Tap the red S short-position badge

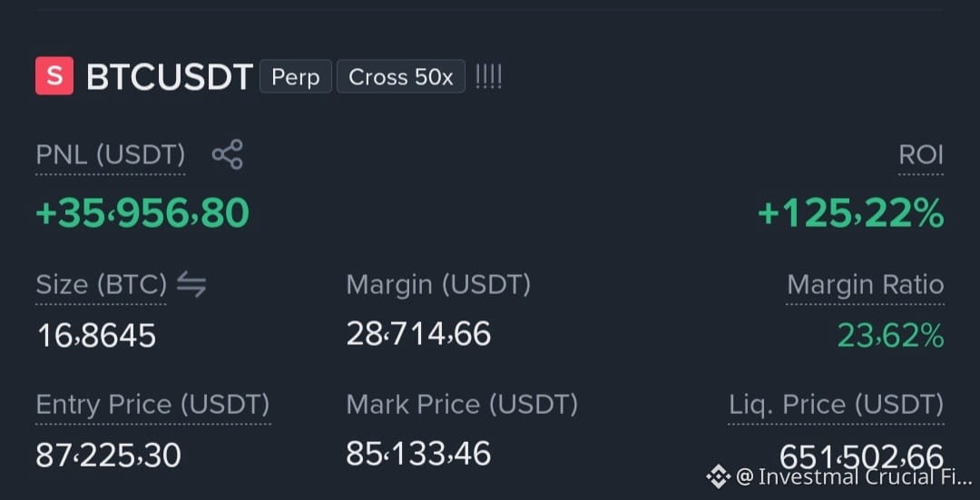pyautogui.click(x=54, y=75)
